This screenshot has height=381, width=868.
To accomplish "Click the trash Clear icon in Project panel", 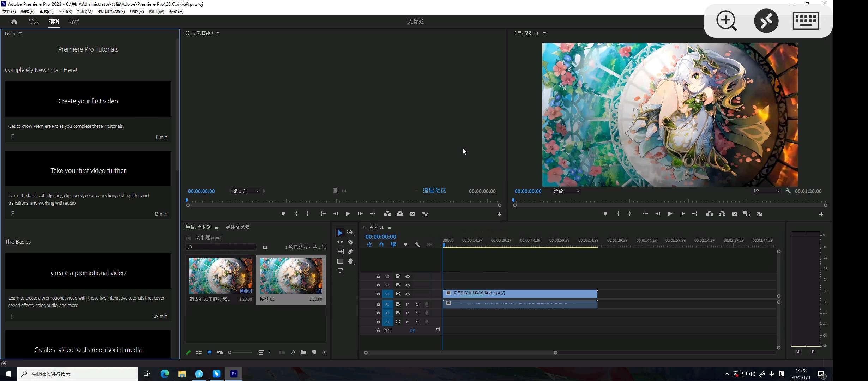I will [324, 352].
